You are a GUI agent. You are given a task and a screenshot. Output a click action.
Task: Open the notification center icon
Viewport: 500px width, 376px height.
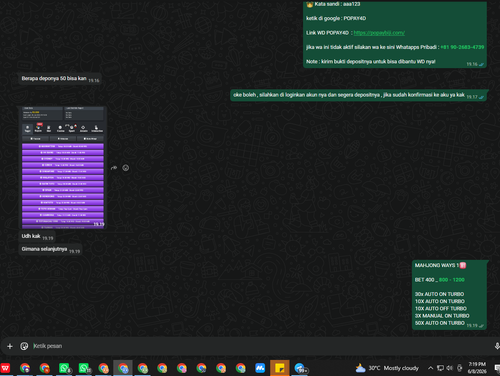pos(497,368)
